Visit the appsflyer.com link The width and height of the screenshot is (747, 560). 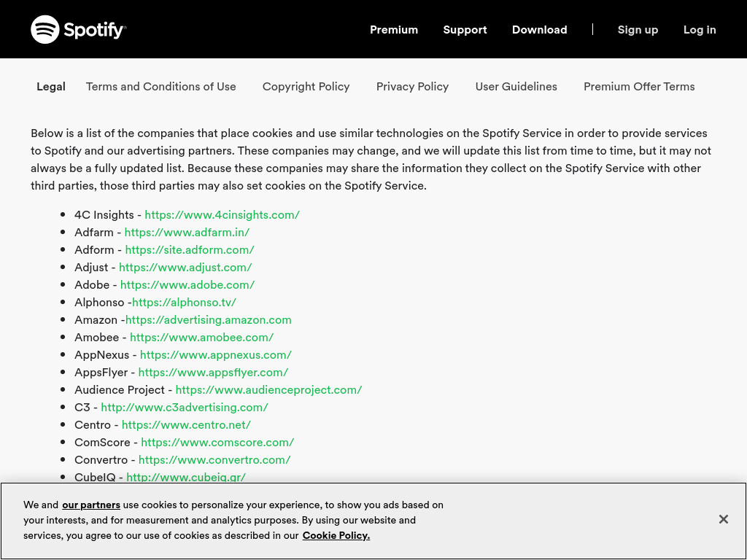(x=213, y=373)
